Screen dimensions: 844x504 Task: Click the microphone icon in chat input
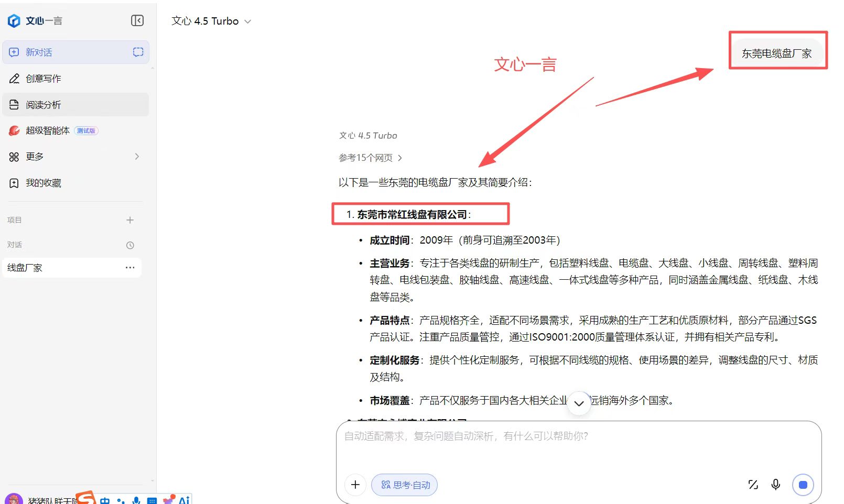click(776, 485)
